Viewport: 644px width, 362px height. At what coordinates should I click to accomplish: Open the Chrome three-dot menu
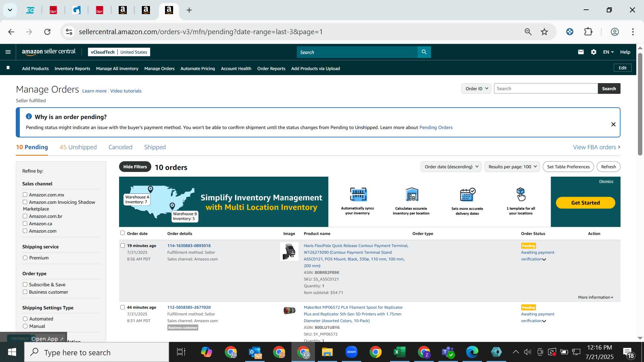pos(633,32)
